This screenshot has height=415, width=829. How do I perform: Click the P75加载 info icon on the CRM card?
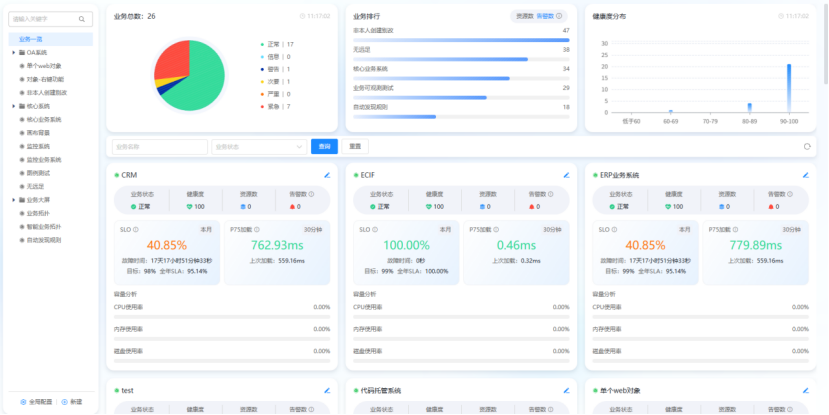point(257,229)
